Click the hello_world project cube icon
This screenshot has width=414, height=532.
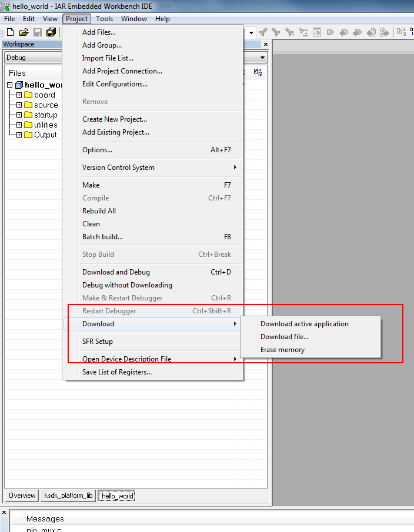point(19,85)
